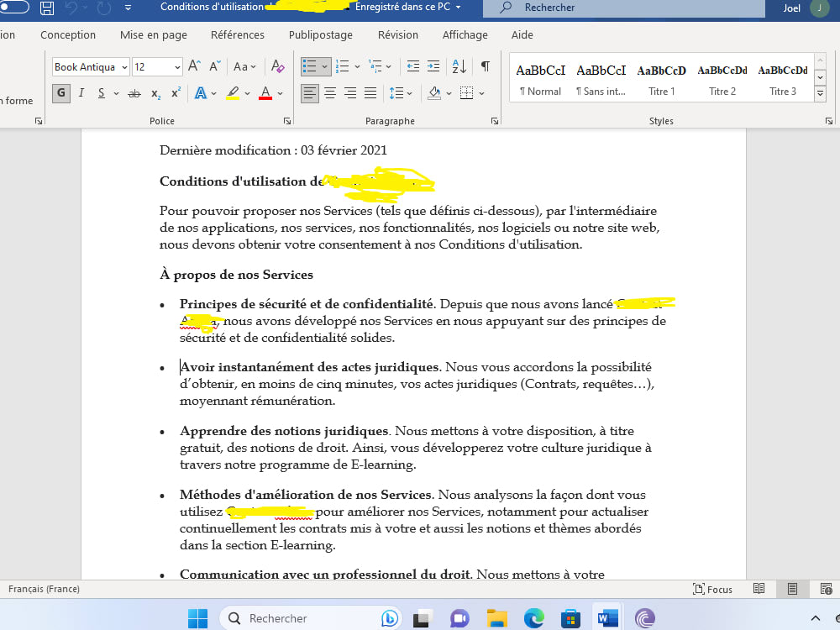This screenshot has height=630, width=840.
Task: Apply paragraph shading fill color
Action: [x=434, y=93]
